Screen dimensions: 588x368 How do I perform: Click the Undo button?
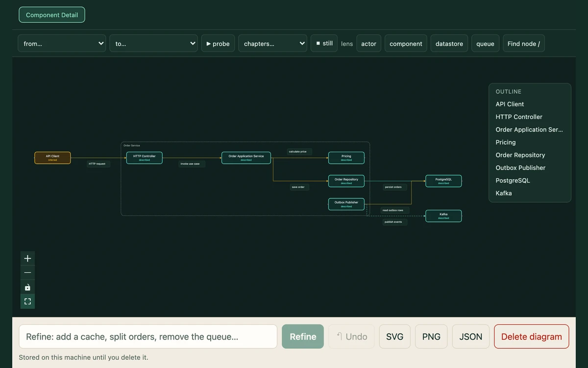351,337
